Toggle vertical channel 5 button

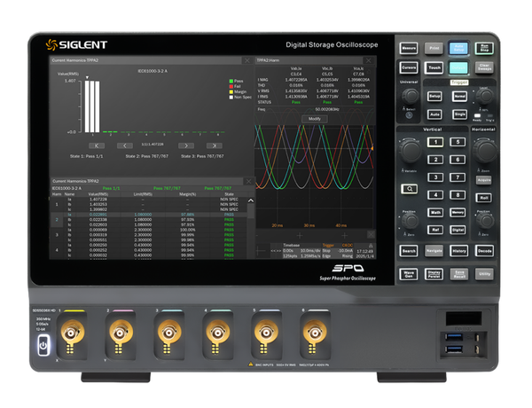pyautogui.click(x=458, y=142)
